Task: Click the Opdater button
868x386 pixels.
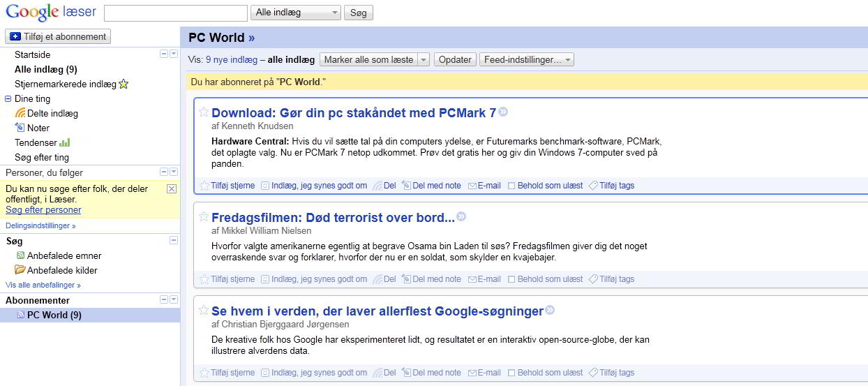Action: (x=455, y=60)
